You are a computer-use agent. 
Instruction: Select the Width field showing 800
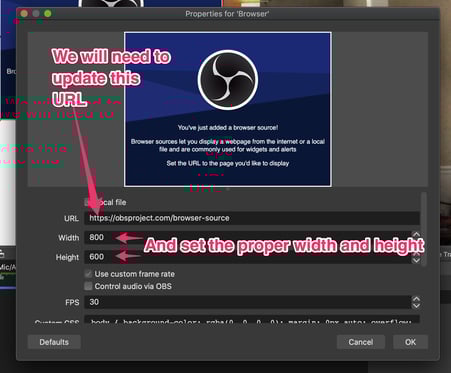tap(248, 237)
